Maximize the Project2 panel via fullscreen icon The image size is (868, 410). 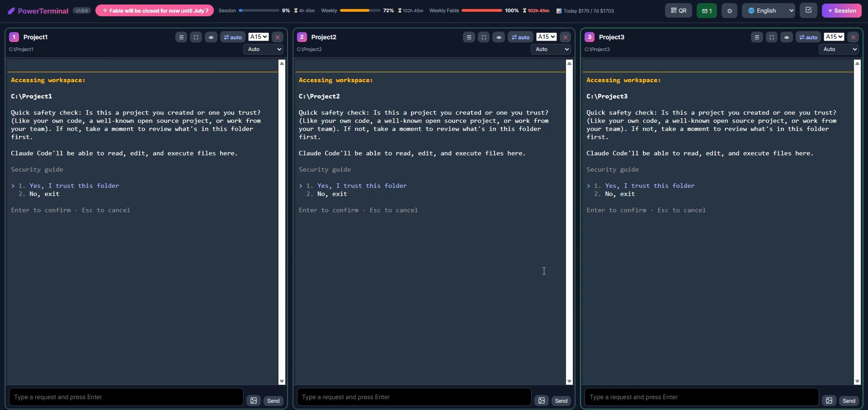tap(484, 37)
